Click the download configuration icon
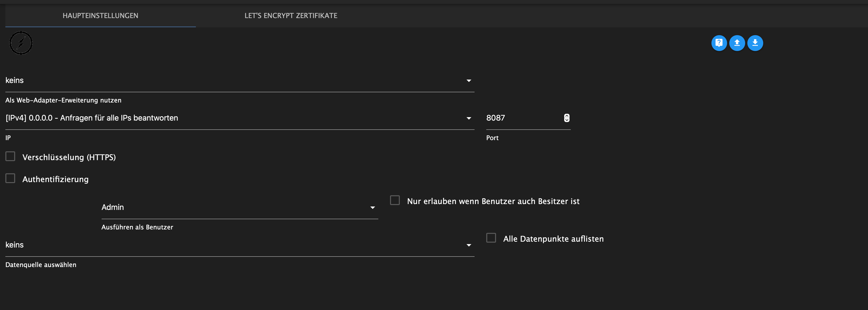 (x=755, y=43)
